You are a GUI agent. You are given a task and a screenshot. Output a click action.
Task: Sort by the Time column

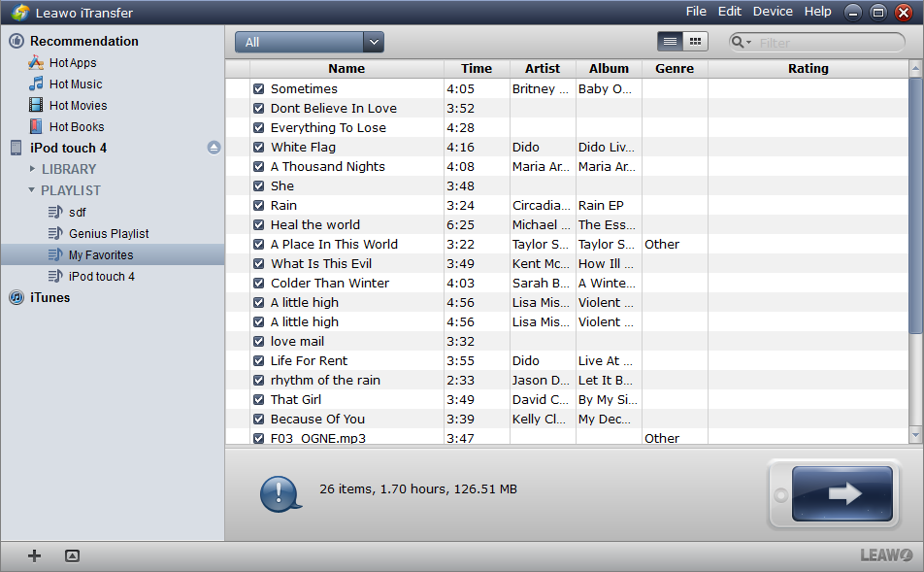coord(477,68)
